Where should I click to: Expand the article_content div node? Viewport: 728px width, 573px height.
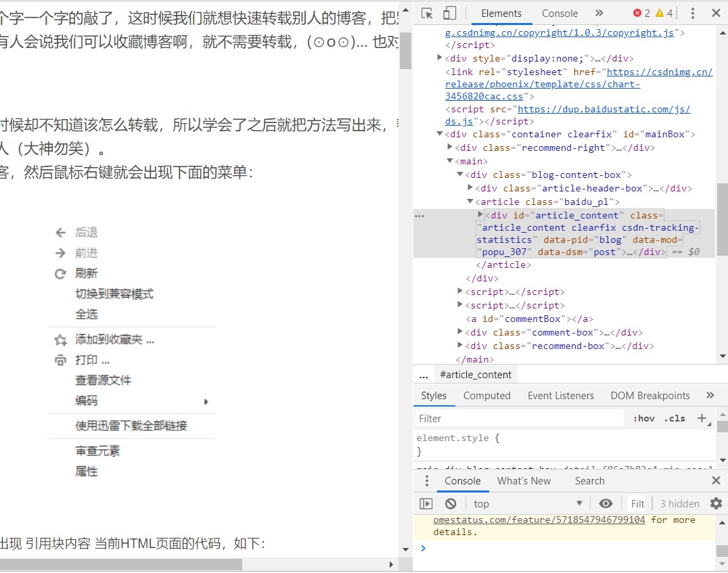[480, 214]
